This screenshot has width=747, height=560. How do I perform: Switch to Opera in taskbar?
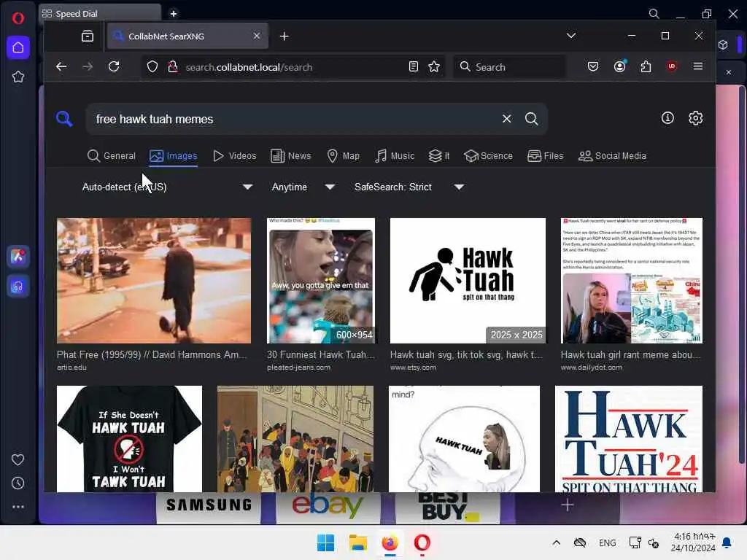422,542
